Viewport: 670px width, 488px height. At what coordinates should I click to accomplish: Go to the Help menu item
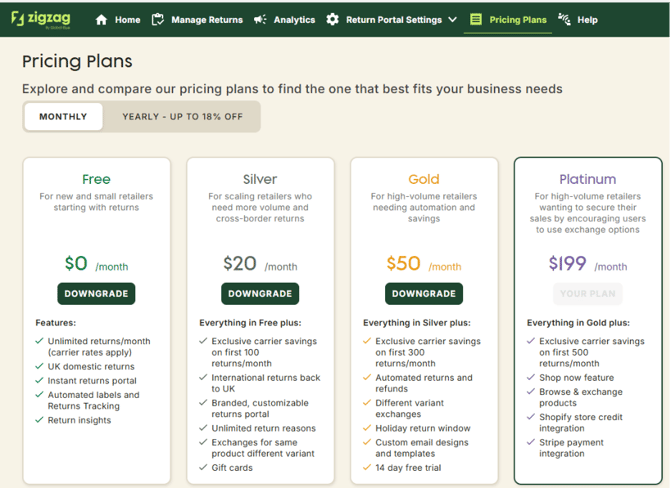pyautogui.click(x=587, y=20)
